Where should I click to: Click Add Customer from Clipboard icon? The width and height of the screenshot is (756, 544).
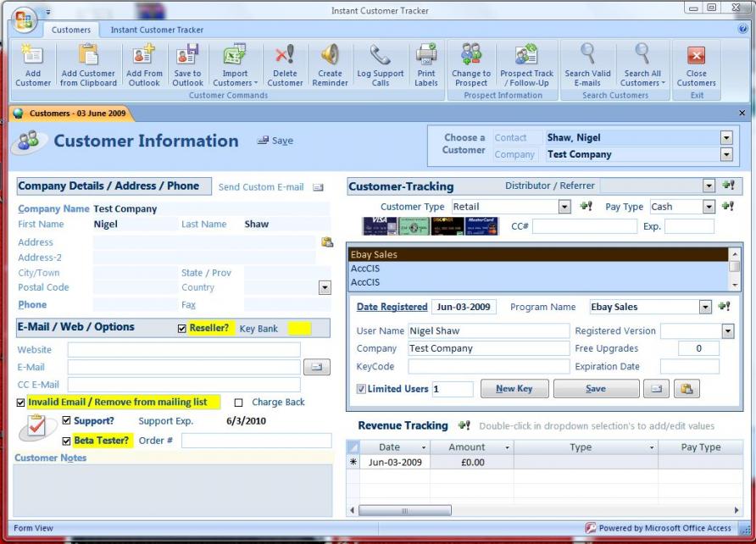(x=88, y=55)
